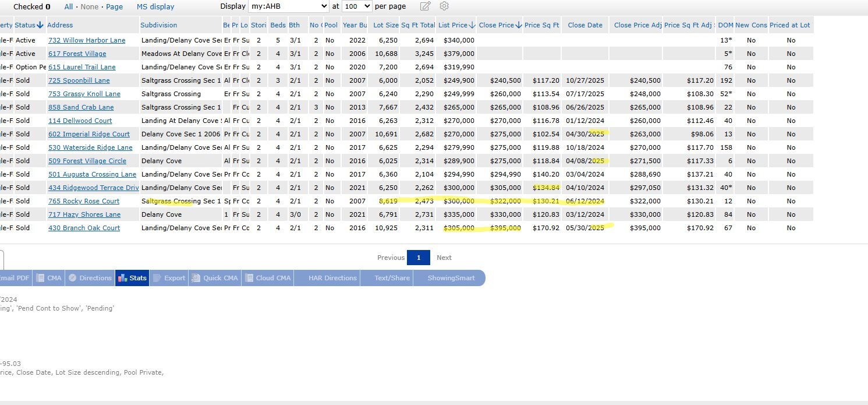Click the HAR Directions toolbar item
Image resolution: width=868 pixels, height=405 pixels.
332,278
